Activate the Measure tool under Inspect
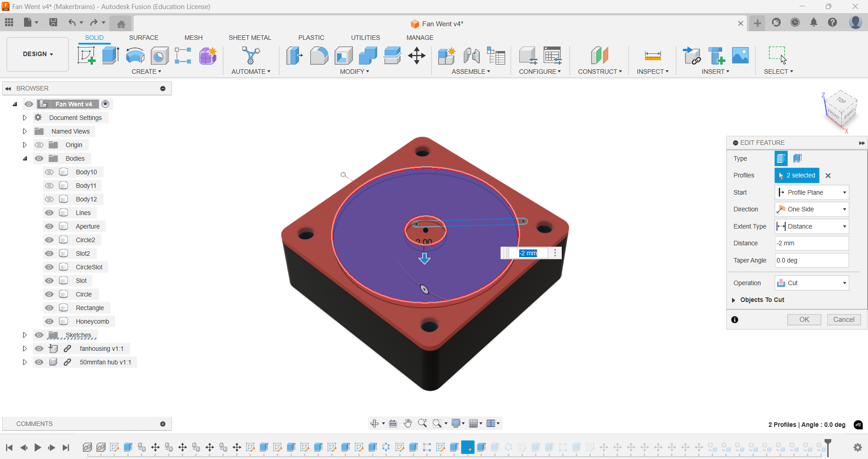The height and width of the screenshot is (459, 868). click(x=652, y=55)
